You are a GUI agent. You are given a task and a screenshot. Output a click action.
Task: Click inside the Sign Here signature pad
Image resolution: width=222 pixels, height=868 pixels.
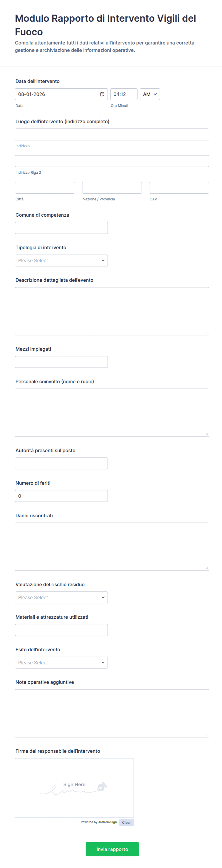tap(74, 787)
